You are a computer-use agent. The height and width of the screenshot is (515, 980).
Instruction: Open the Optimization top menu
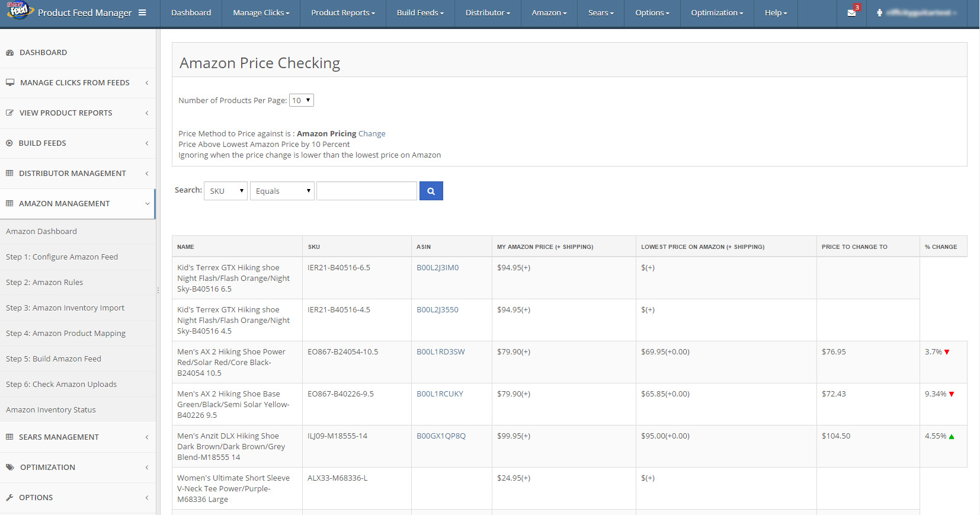click(717, 13)
